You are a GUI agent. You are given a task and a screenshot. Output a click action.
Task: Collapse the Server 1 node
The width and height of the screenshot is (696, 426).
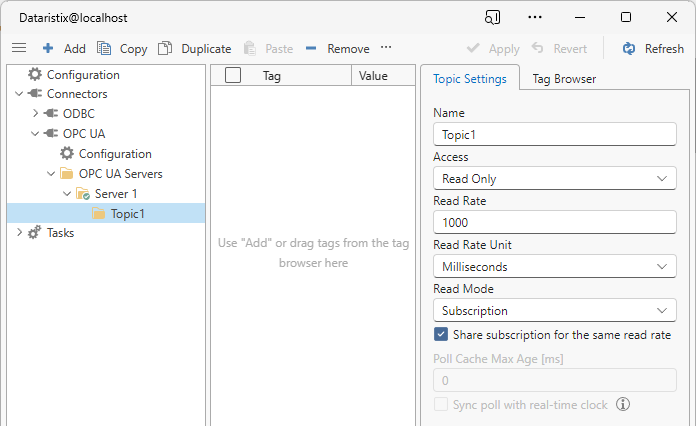tap(67, 193)
